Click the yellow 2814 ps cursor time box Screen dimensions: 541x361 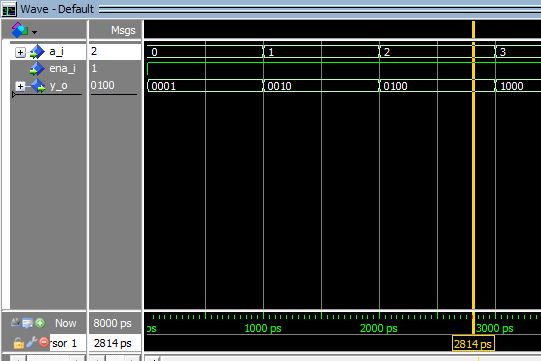coord(473,344)
